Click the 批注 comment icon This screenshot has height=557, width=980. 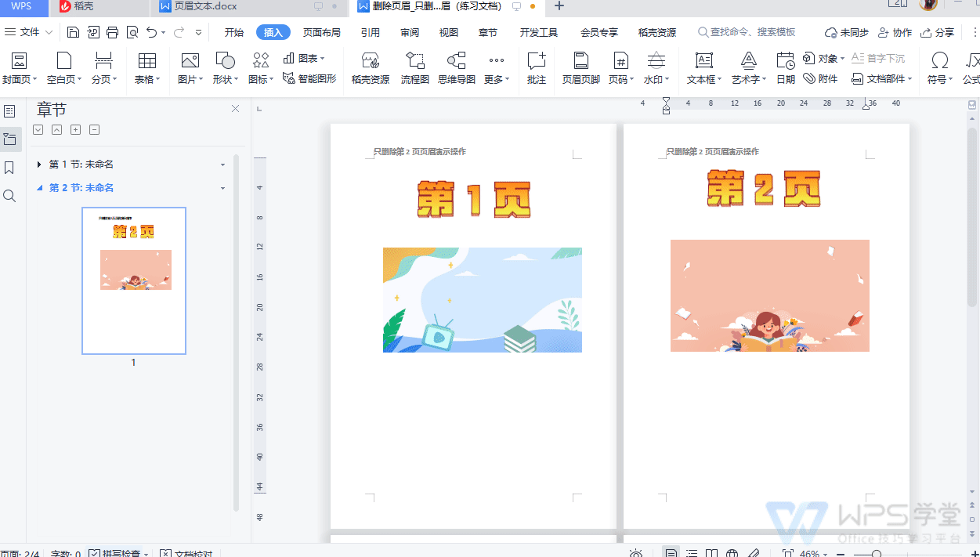tap(537, 68)
